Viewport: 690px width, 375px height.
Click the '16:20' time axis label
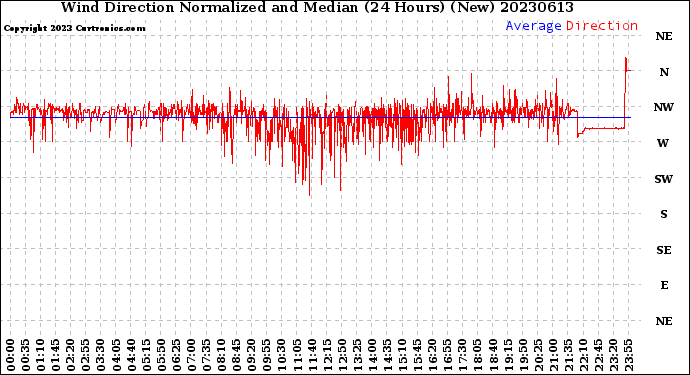(x=433, y=355)
